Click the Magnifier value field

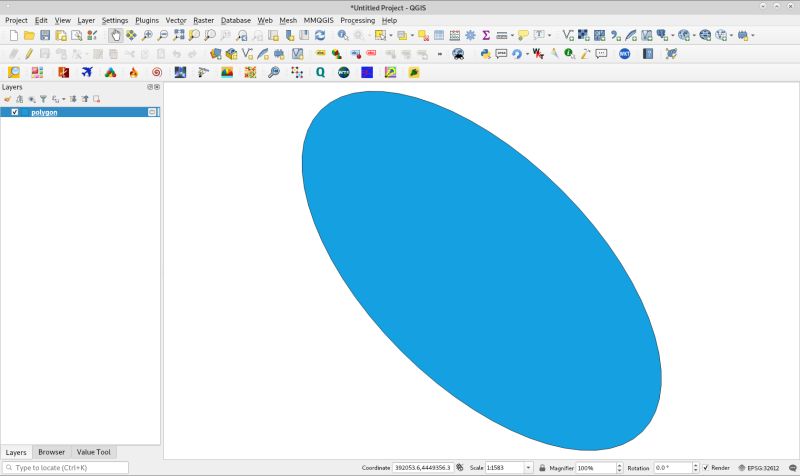click(x=596, y=468)
